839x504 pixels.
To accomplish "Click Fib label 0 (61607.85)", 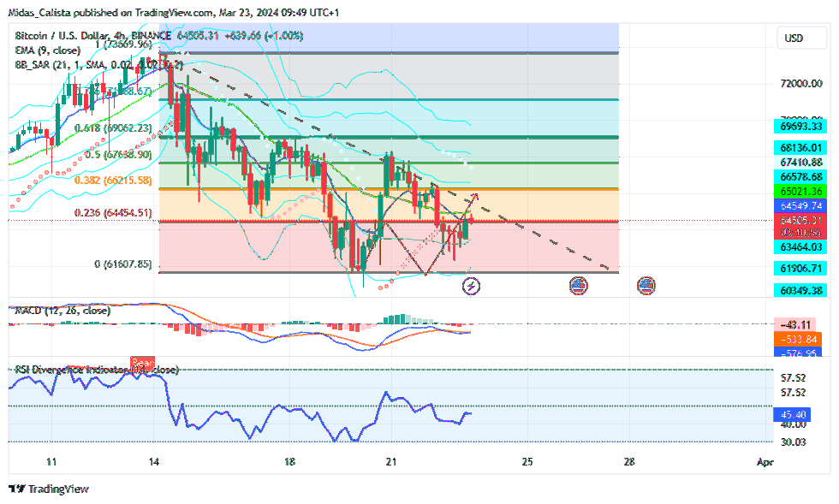I will tap(123, 264).
